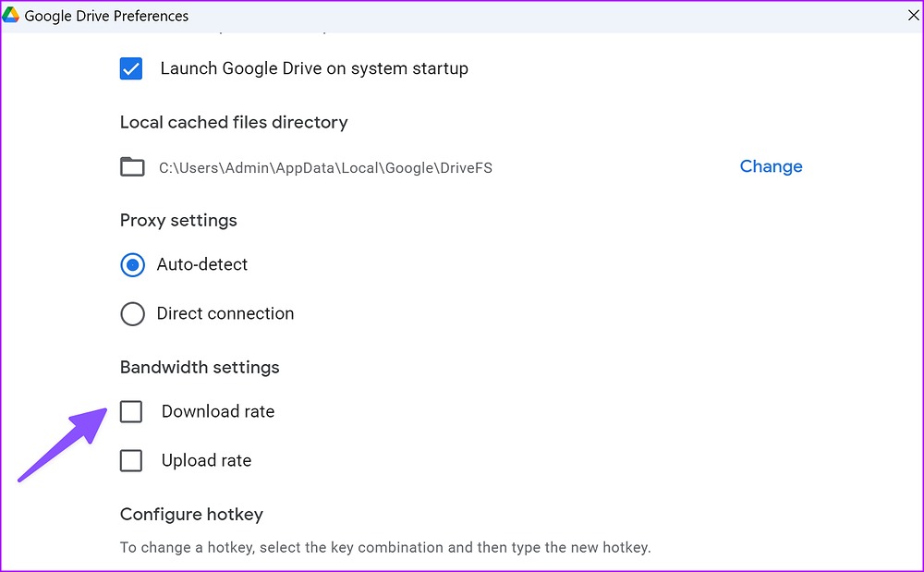This screenshot has height=572, width=924.
Task: Select the Direct connection proxy option
Action: 132,314
